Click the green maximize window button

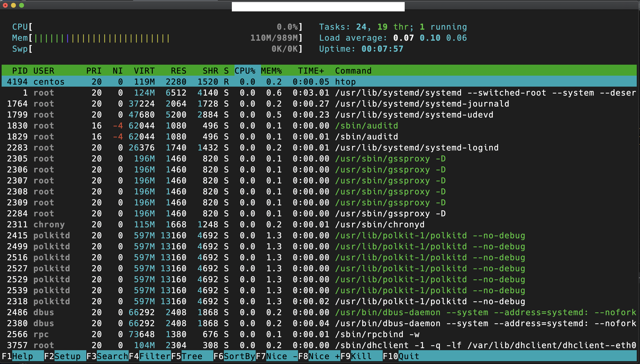(x=22, y=5)
